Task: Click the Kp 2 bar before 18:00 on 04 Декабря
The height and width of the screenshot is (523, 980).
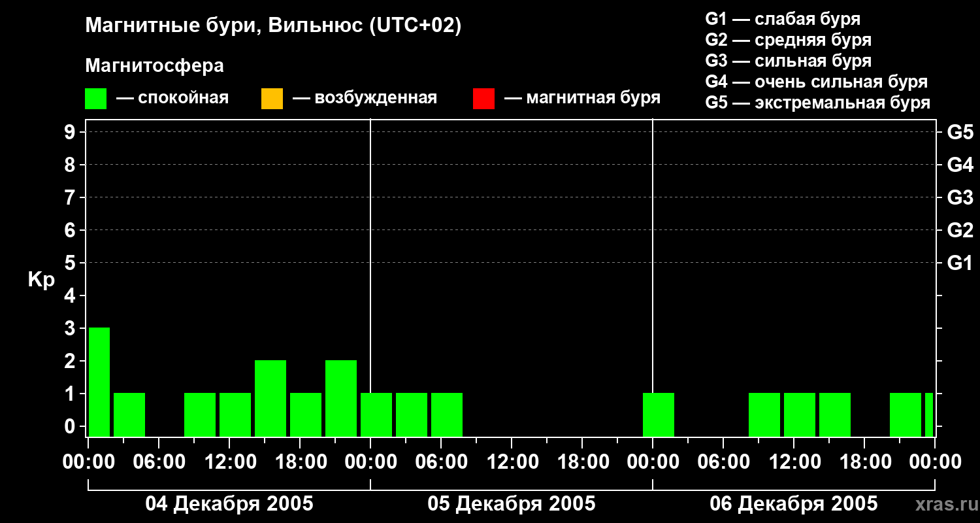Action: click(270, 398)
